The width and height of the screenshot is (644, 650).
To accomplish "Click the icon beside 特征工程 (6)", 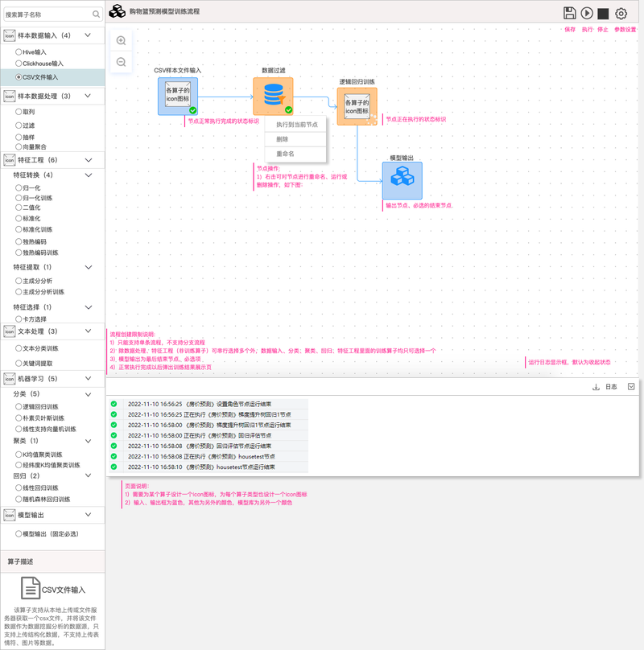I will (x=9, y=160).
